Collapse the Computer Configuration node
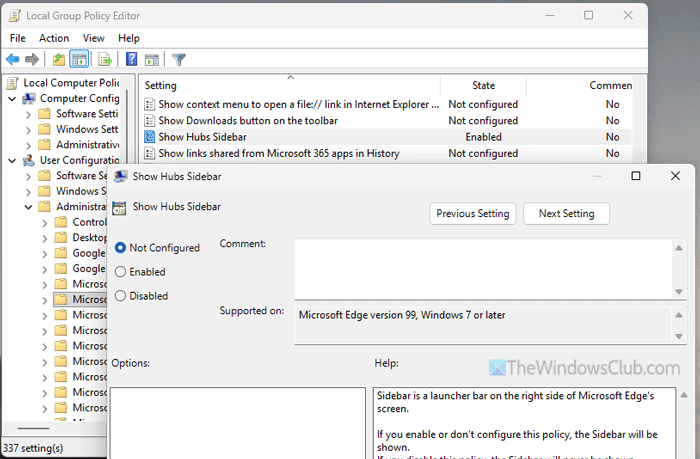Screen dimensions: 700x459 [12, 99]
